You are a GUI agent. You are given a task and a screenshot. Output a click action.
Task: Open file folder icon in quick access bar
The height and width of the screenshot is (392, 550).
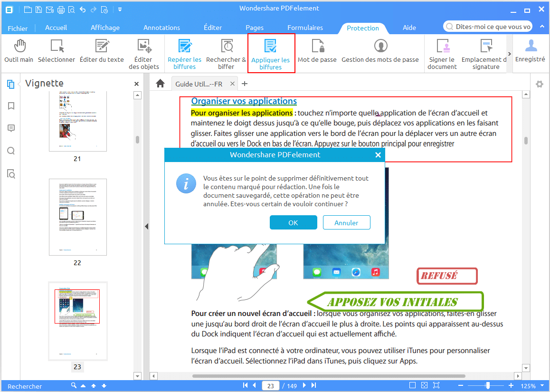(28, 10)
